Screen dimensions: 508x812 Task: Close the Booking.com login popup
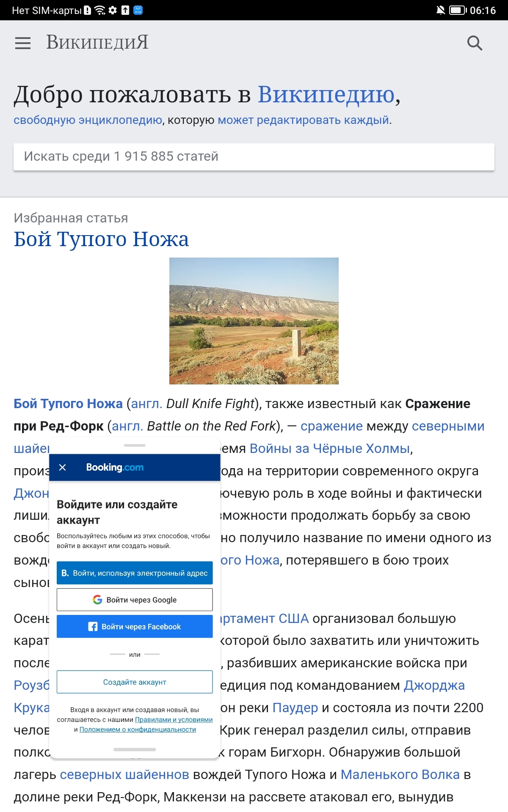[62, 467]
